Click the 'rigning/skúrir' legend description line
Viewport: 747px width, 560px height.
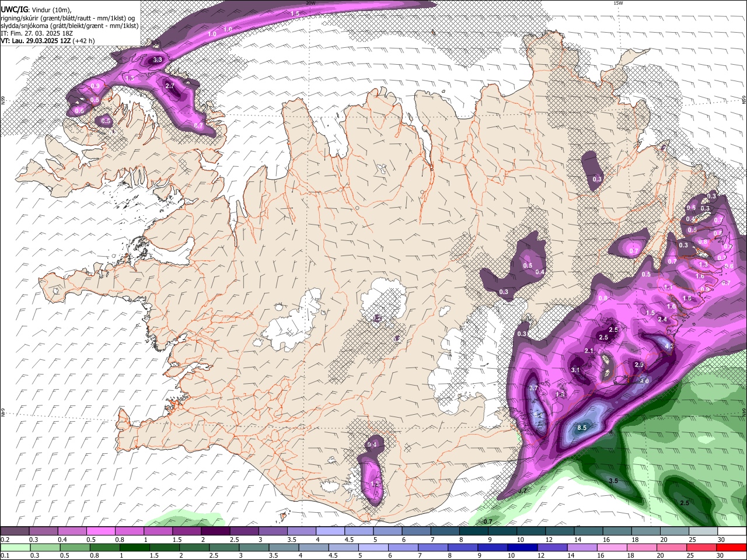[68, 17]
